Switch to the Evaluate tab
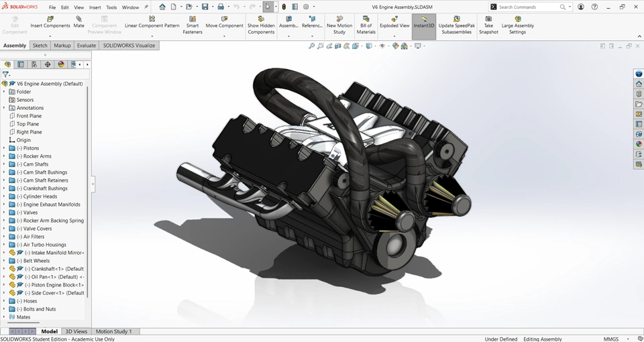The width and height of the screenshot is (644, 342). 87,46
